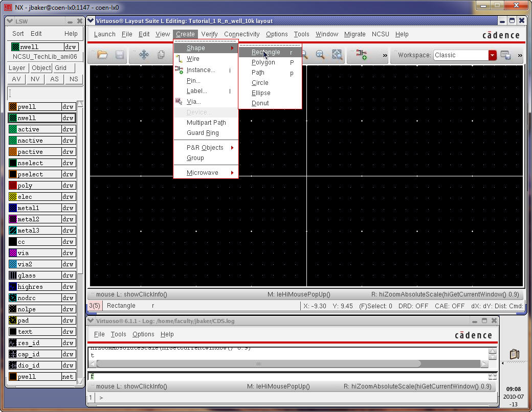Expand the Microwave submenu
Image resolution: width=532 pixels, height=412 pixels.
[x=203, y=173]
